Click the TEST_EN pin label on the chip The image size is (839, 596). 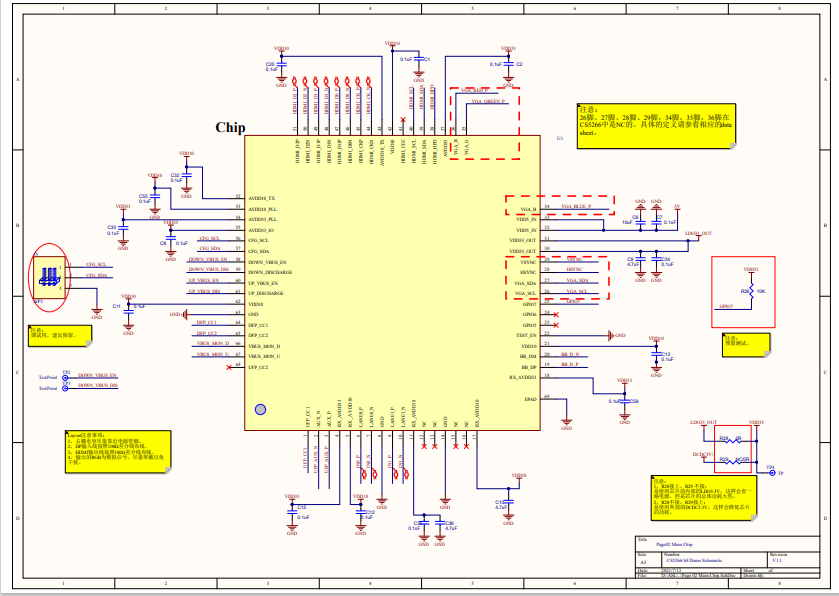coord(527,335)
